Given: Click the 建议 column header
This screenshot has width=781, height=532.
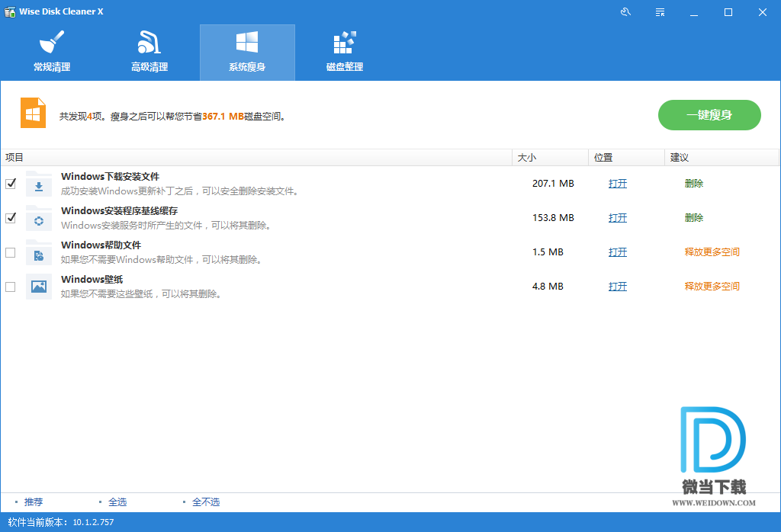Looking at the screenshot, I should [722, 158].
